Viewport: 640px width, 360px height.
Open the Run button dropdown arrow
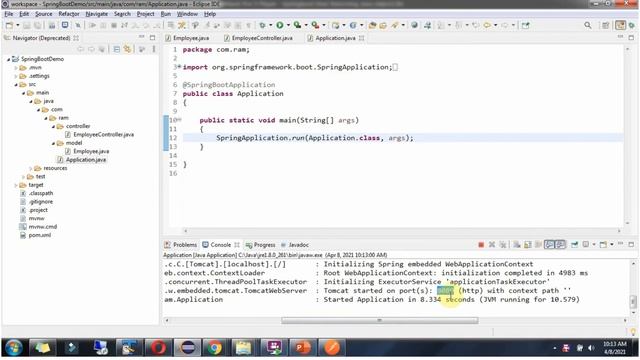coord(288,25)
